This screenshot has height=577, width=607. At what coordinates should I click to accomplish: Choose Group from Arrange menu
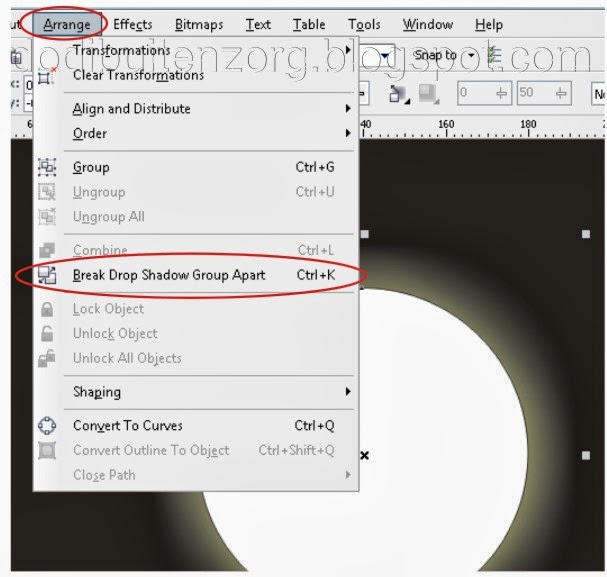tap(194, 167)
